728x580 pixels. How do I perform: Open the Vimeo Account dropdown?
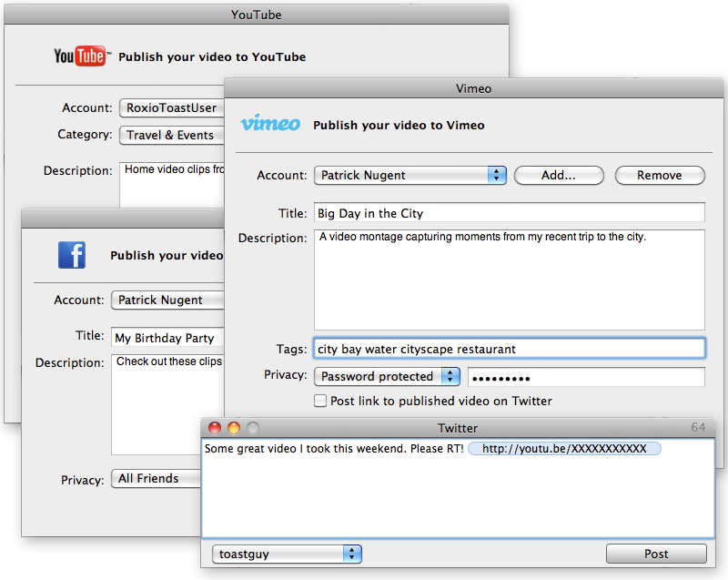click(409, 176)
